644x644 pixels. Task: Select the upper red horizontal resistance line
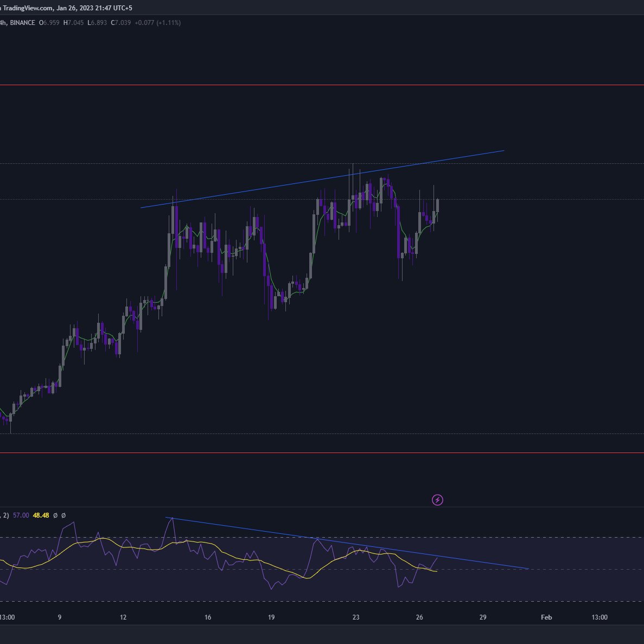tap(322, 85)
